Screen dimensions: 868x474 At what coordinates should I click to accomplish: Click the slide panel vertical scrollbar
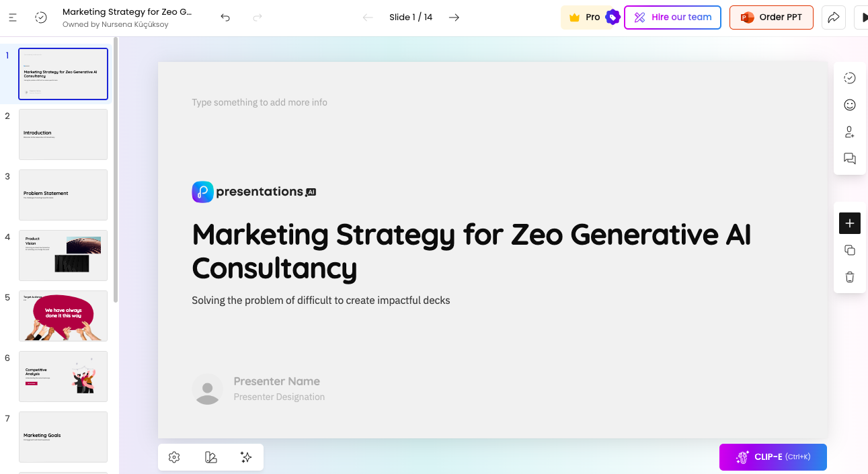(116, 169)
